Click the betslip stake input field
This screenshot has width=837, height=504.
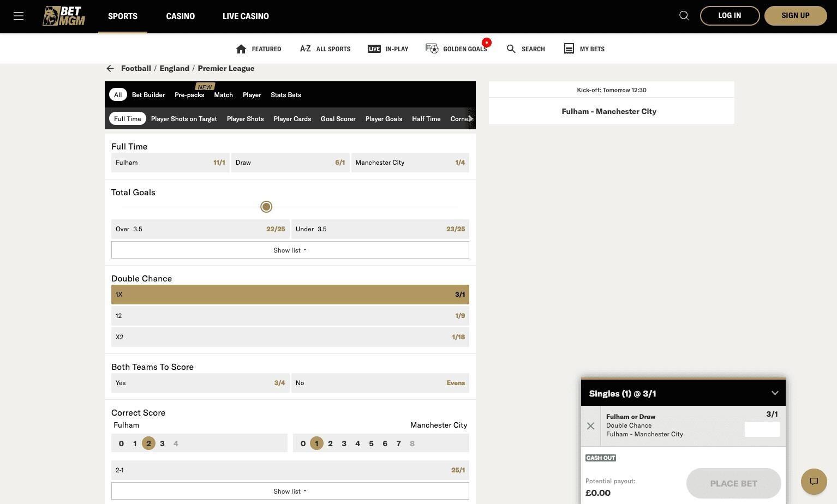(x=762, y=429)
